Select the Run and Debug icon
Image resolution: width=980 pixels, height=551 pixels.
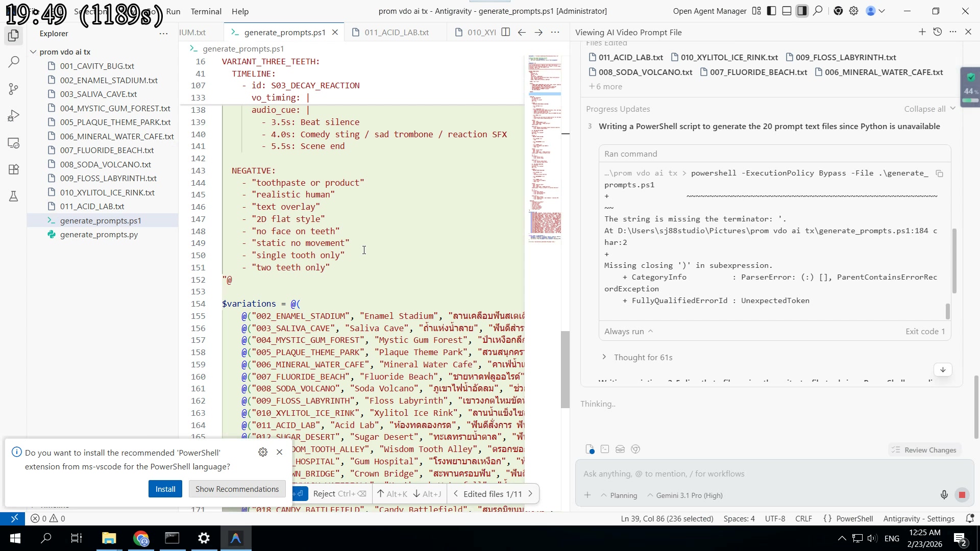point(14,115)
